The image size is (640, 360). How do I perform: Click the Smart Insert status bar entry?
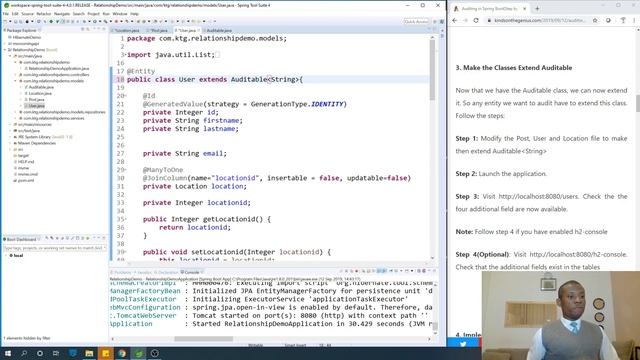click(295, 345)
